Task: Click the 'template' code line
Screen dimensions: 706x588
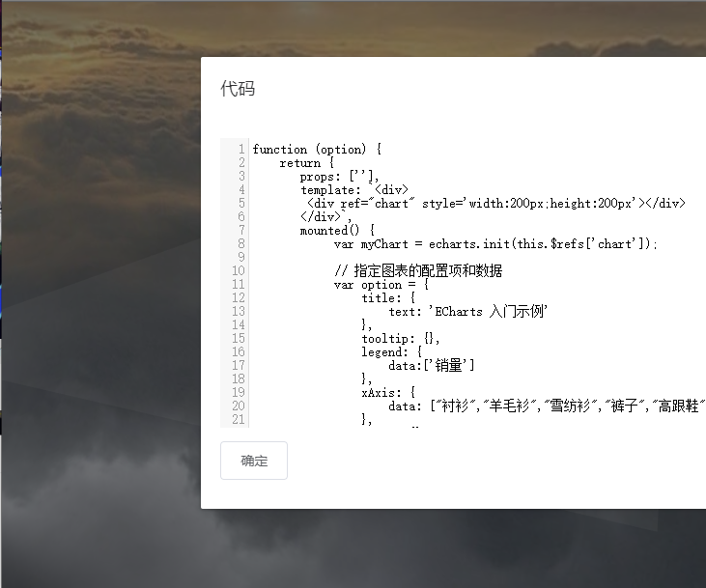Action: tap(354, 190)
